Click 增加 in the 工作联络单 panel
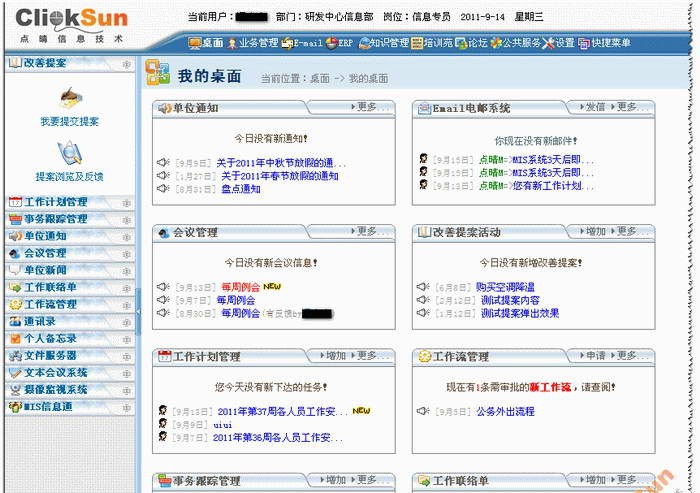The image size is (700, 493). point(592,480)
